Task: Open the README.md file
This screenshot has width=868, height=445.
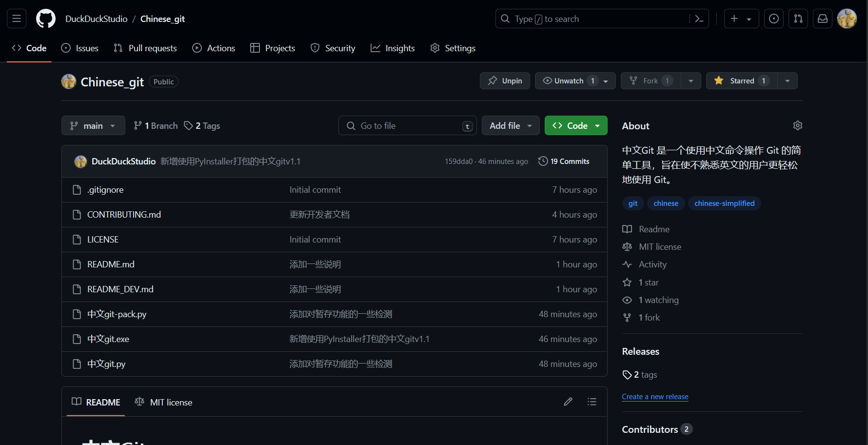Action: click(111, 264)
